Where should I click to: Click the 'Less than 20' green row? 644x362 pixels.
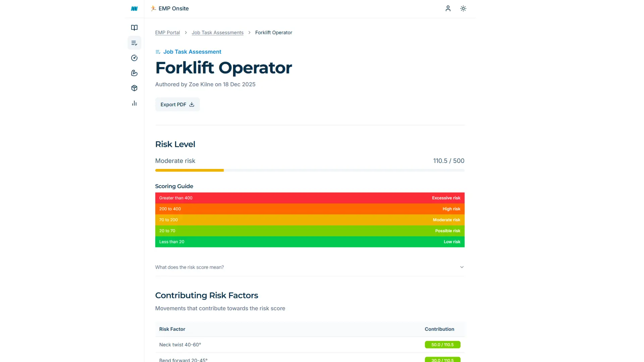pyautogui.click(x=310, y=242)
